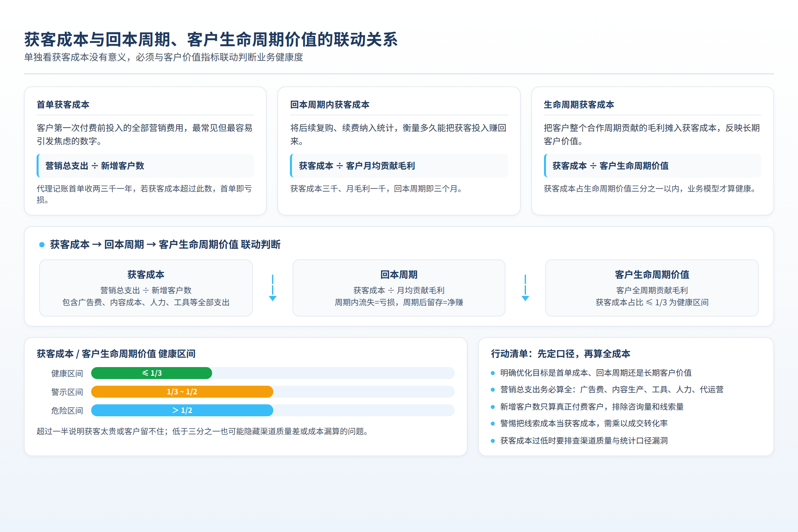
Task: Click formula box 获客成本 ÷ 客户月均贡献毛利
Action: 399,166
